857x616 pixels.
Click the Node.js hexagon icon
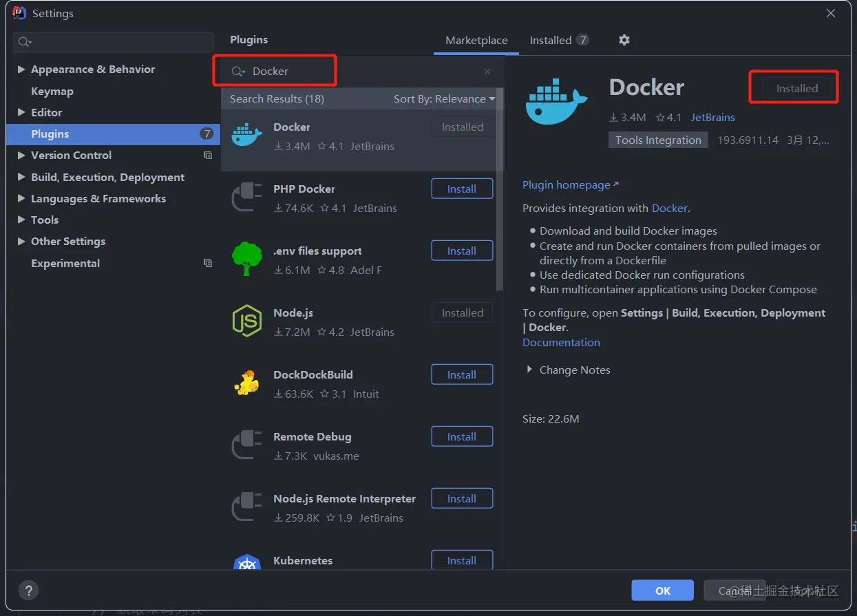pos(247,321)
